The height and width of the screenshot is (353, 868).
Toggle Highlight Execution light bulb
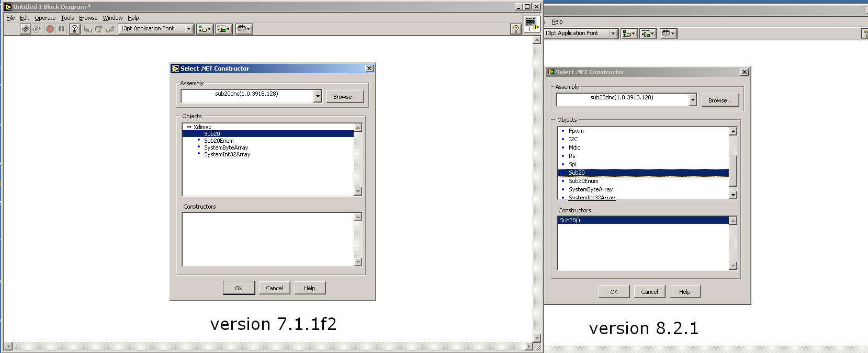(x=74, y=29)
